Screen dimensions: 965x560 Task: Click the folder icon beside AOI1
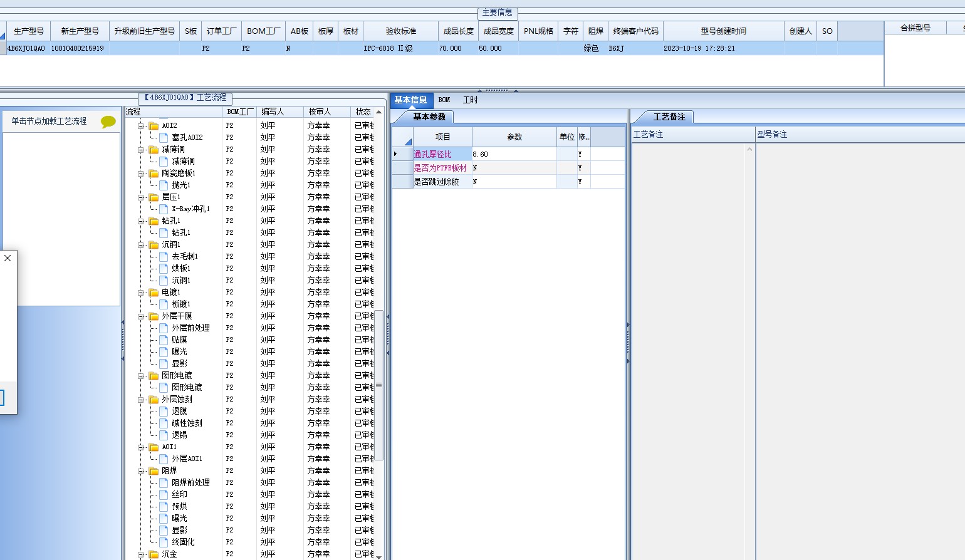pyautogui.click(x=154, y=447)
